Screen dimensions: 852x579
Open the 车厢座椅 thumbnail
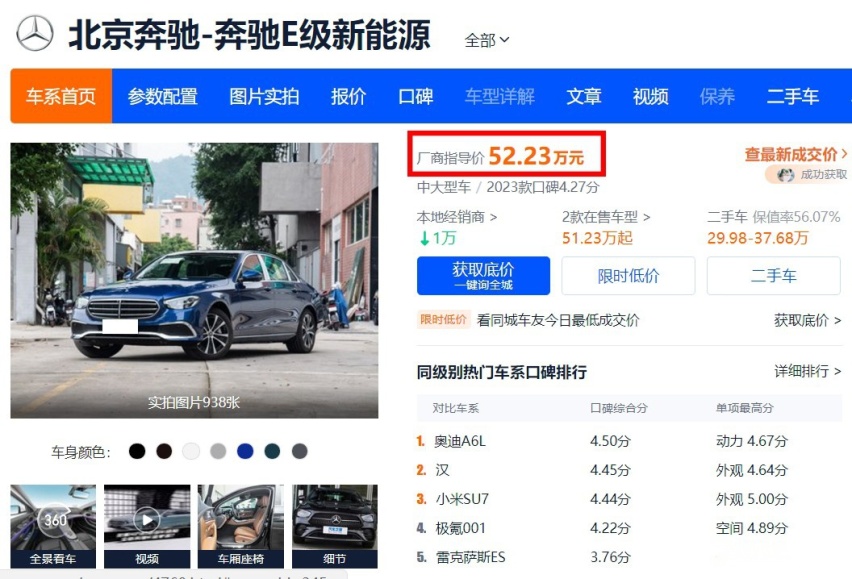click(x=241, y=526)
